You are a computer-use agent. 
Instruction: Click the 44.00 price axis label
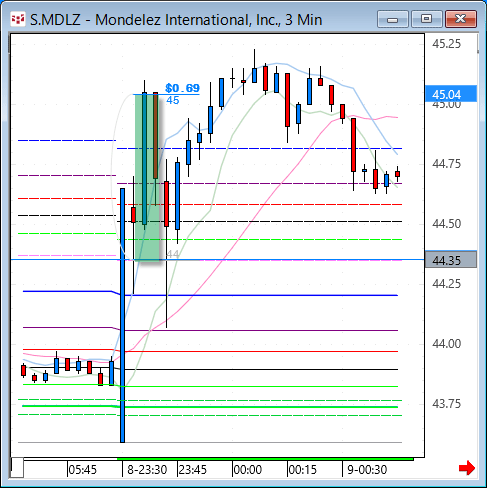[446, 344]
